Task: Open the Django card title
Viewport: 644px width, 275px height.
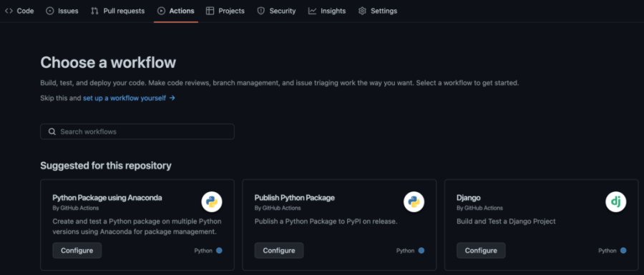Action: point(469,198)
